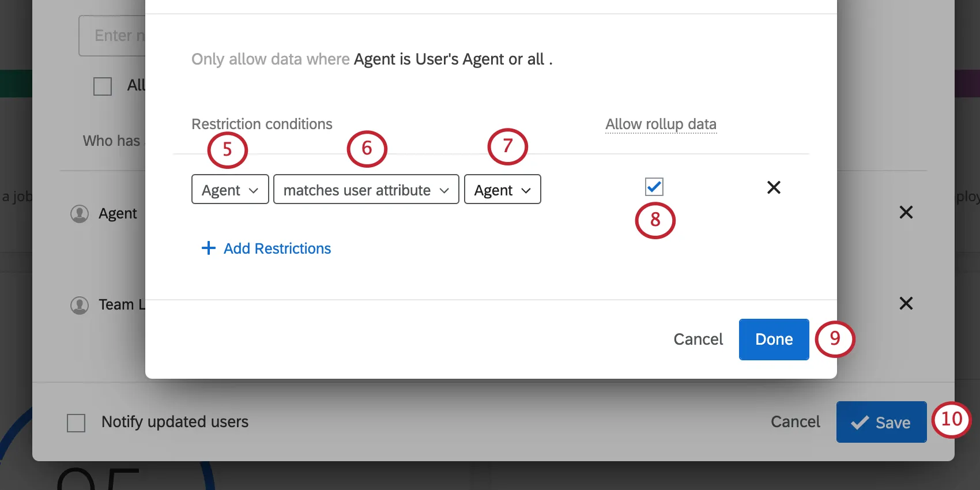This screenshot has width=980, height=490.
Task: Open the first Agent field dropdown
Action: (229, 189)
